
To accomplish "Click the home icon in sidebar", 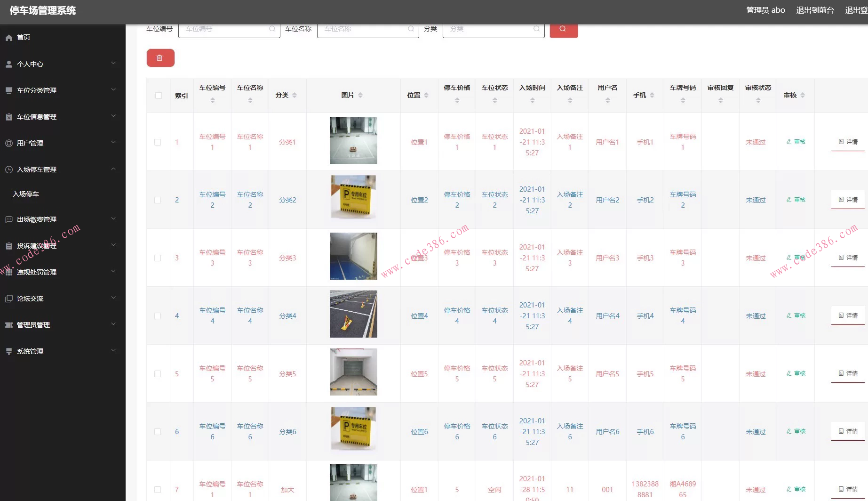I will pyautogui.click(x=9, y=38).
